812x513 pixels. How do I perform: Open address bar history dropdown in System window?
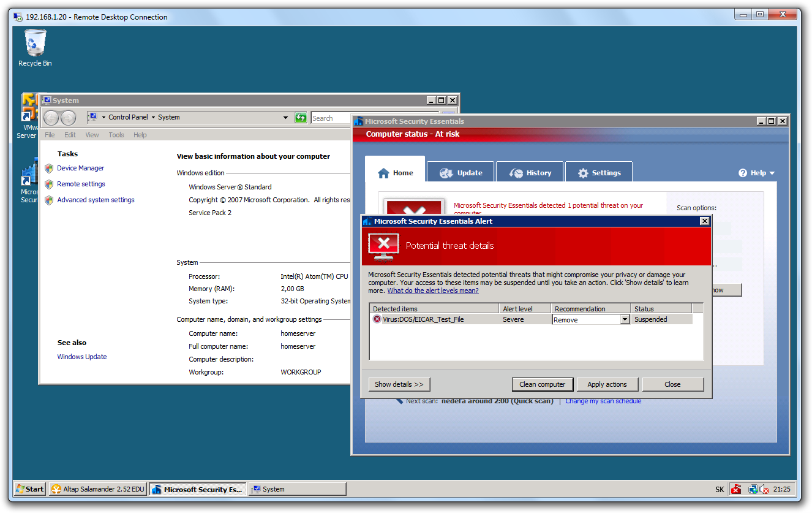pyautogui.click(x=285, y=118)
